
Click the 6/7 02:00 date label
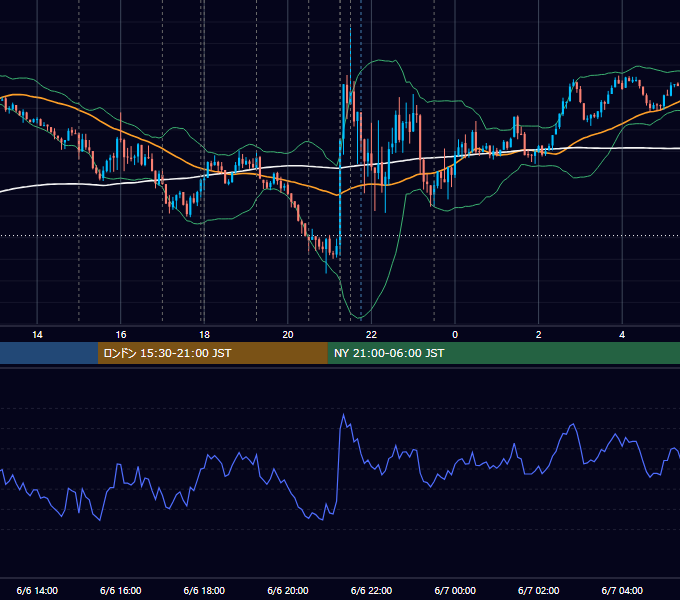(x=538, y=590)
